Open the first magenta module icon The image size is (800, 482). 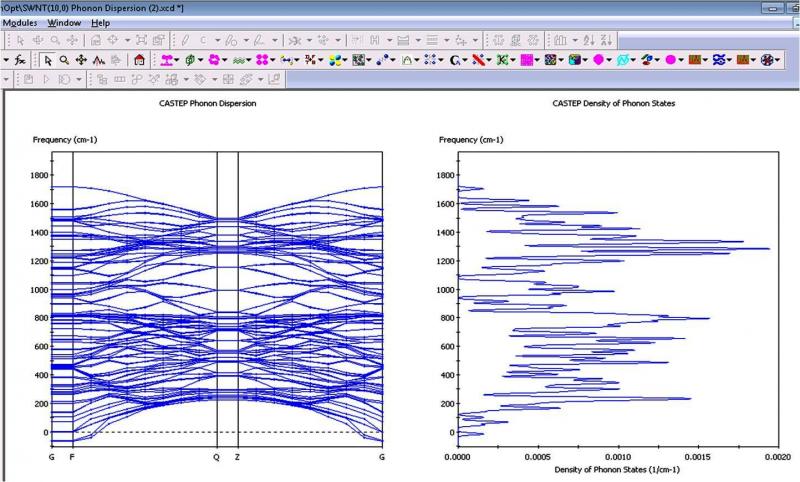166,60
